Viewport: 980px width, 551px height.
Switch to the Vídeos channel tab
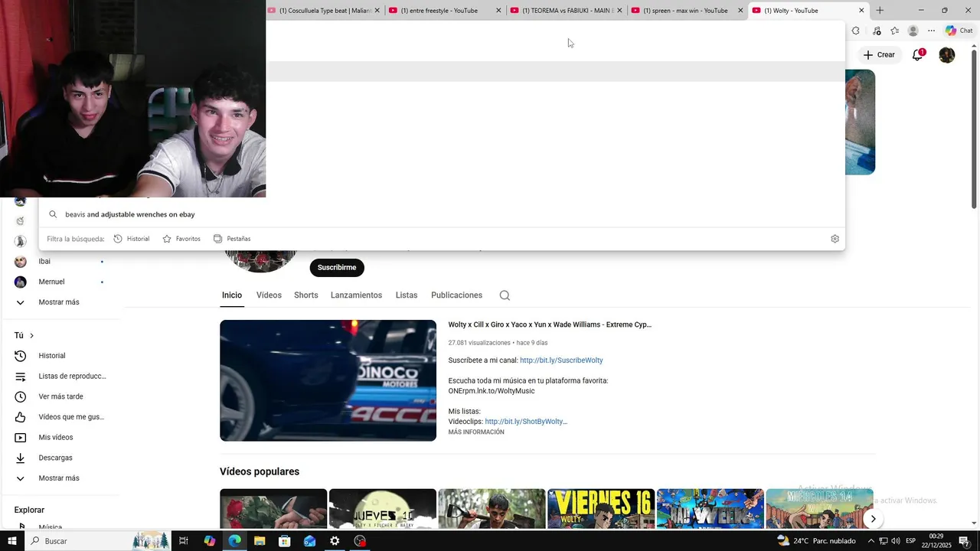pos(269,295)
